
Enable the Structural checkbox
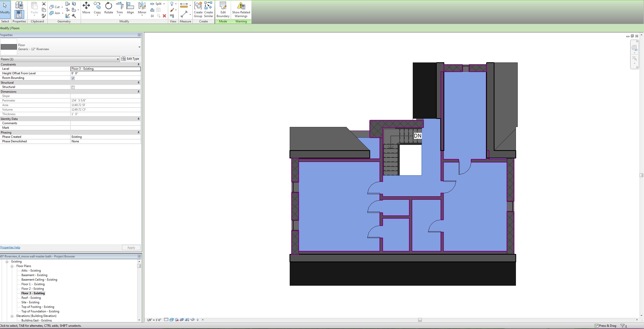(x=73, y=87)
